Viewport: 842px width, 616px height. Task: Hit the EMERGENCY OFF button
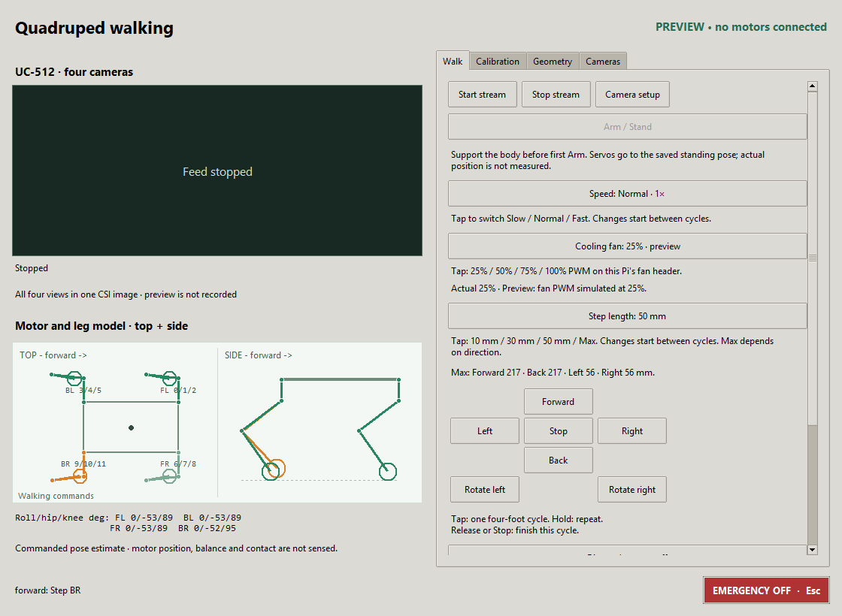pos(766,590)
